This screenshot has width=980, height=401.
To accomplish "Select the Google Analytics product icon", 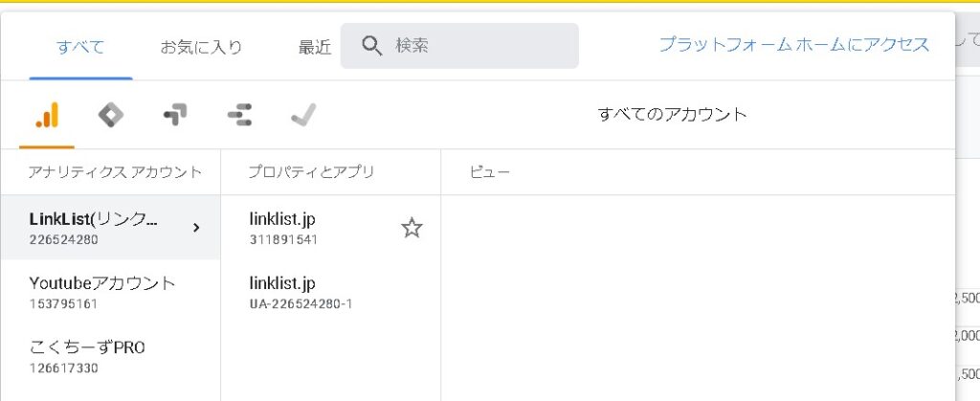I will (x=47, y=115).
